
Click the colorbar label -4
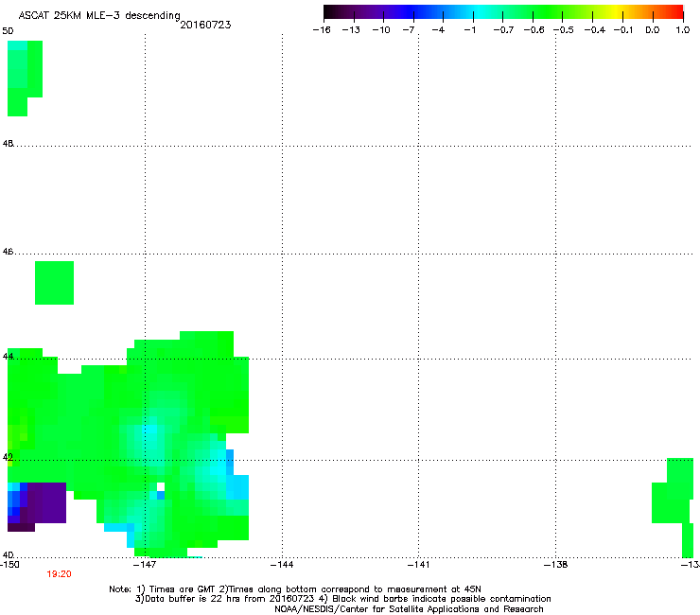tap(438, 30)
